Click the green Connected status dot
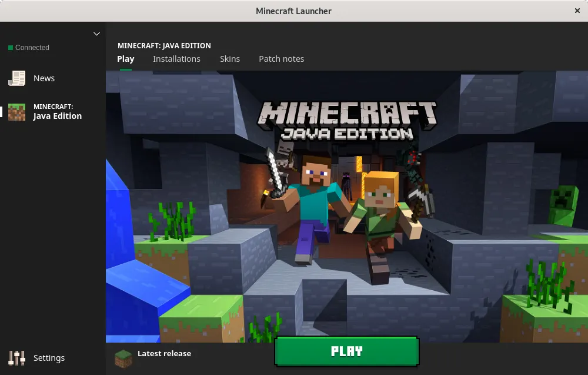 11,48
